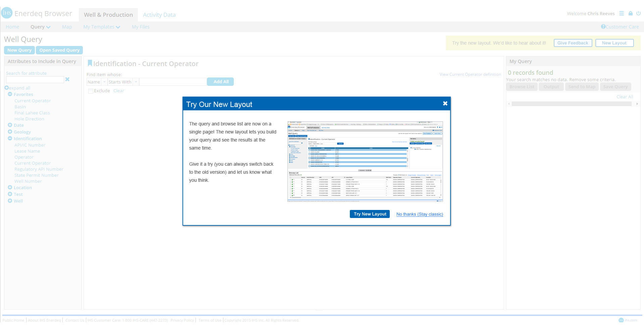644x329 pixels.
Task: Click the Open Saved Query button
Action: point(59,50)
